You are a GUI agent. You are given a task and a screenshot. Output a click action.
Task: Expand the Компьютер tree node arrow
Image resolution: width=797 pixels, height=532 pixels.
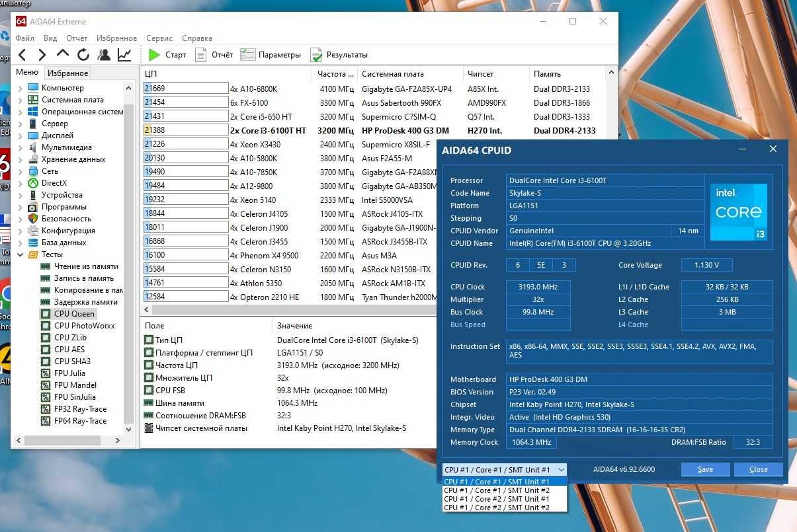(20, 88)
